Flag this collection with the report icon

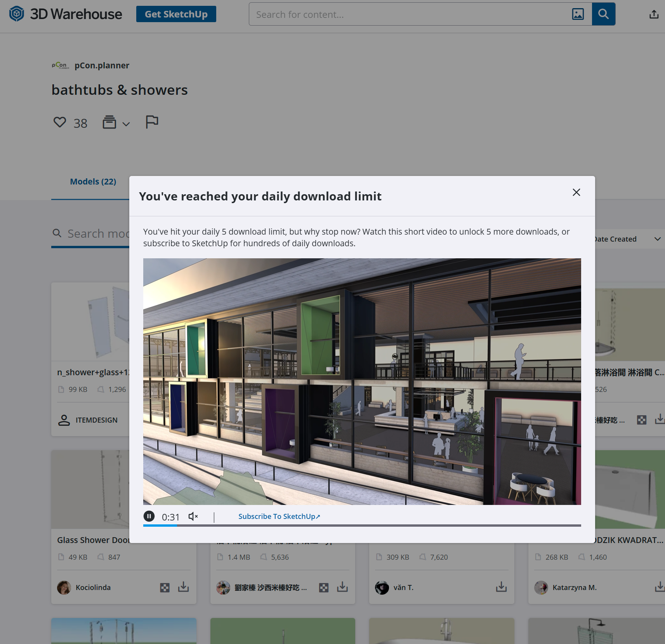[152, 122]
